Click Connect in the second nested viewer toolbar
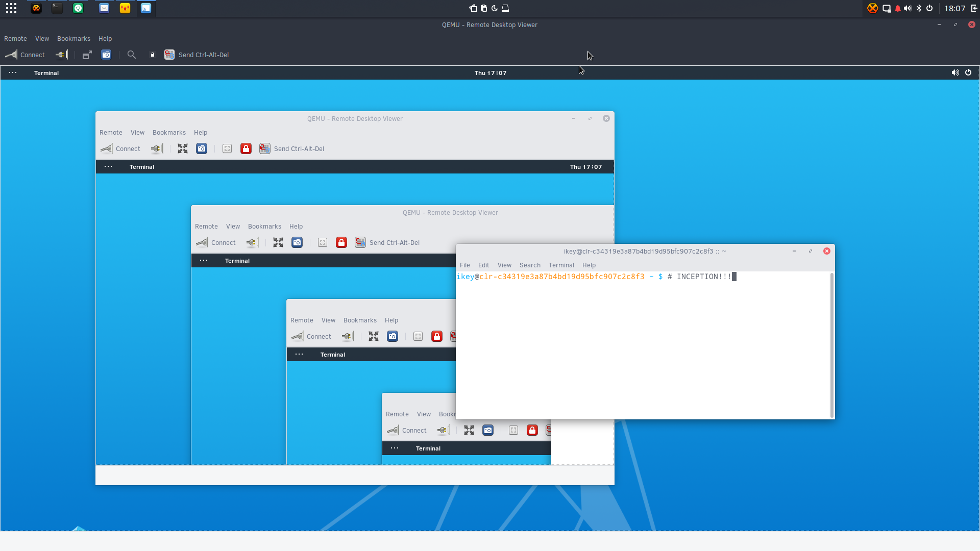Screen dimensions: 980x551 click(x=216, y=242)
